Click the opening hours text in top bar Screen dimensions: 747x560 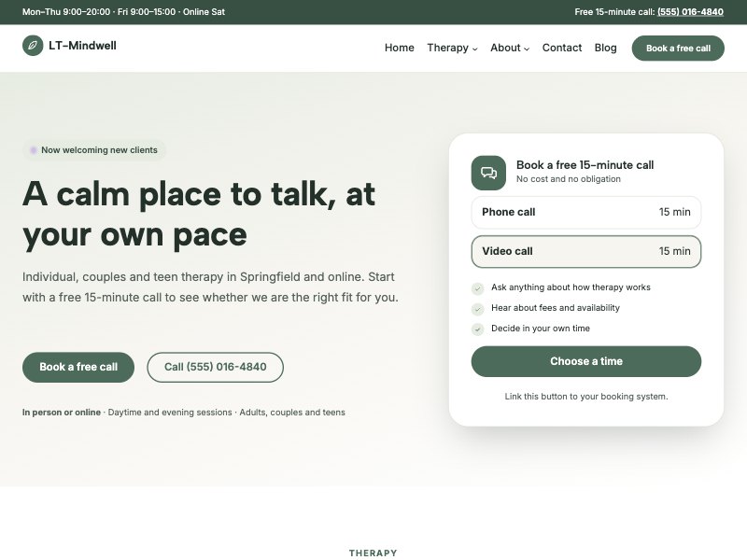[x=123, y=12]
